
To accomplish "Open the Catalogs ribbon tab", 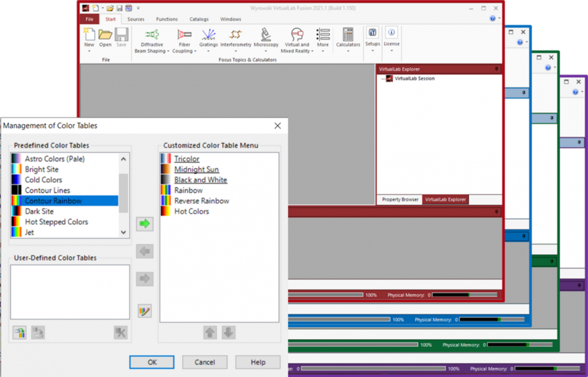I will [x=198, y=19].
